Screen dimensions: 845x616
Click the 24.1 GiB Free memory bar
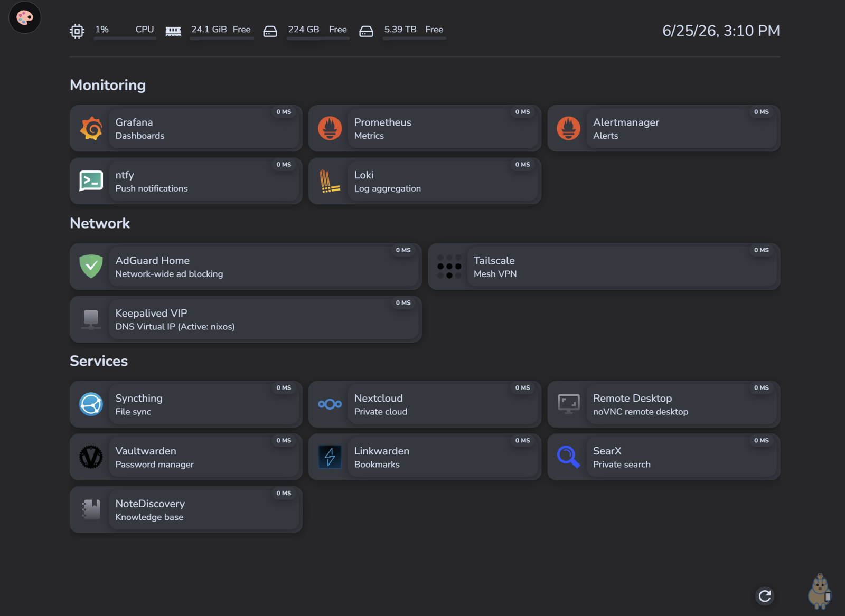click(222, 38)
